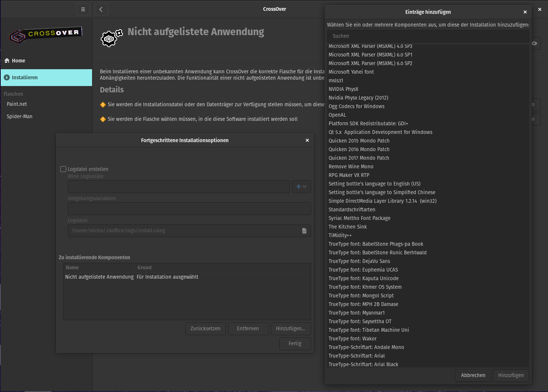The image size is (548, 392).
Task: Open Home in the sidebar
Action: click(18, 61)
